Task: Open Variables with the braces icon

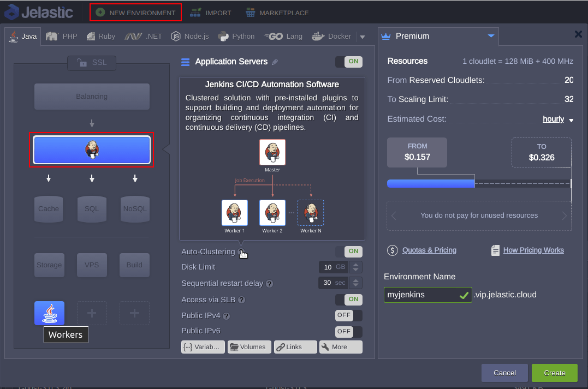Action: (203, 347)
